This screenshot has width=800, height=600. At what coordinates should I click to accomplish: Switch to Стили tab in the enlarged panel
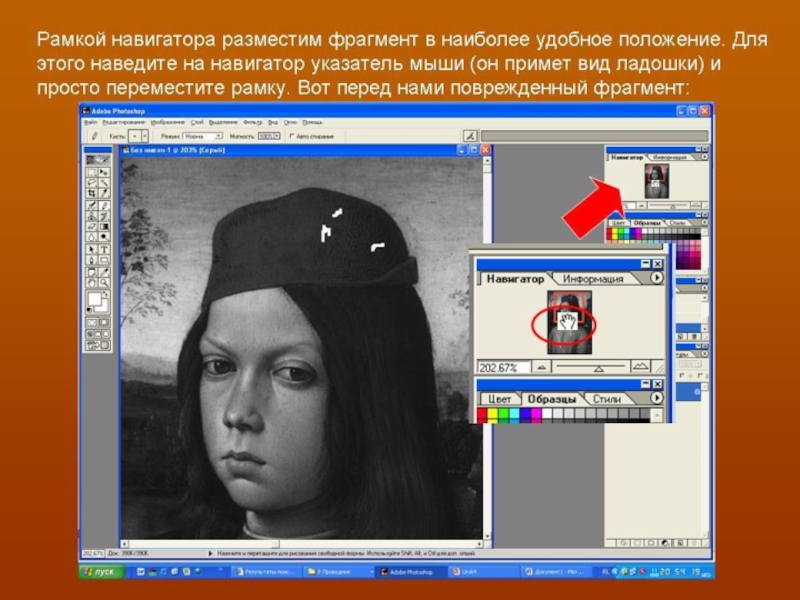[x=607, y=399]
